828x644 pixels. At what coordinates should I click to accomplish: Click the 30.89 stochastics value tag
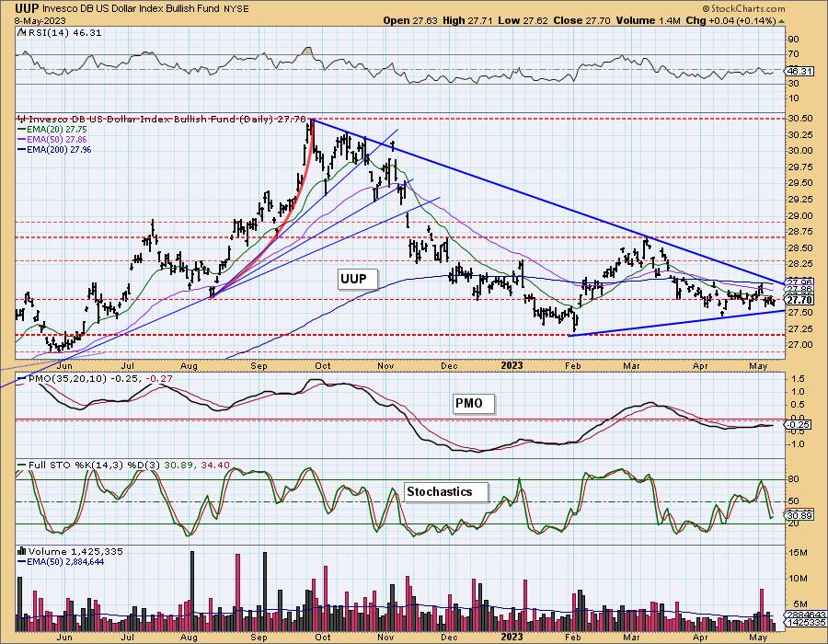[799, 514]
